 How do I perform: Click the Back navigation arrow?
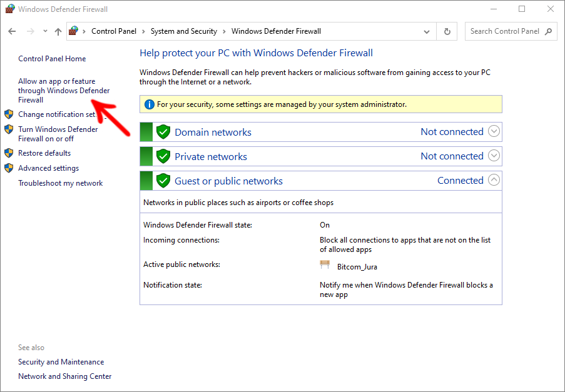tap(12, 31)
